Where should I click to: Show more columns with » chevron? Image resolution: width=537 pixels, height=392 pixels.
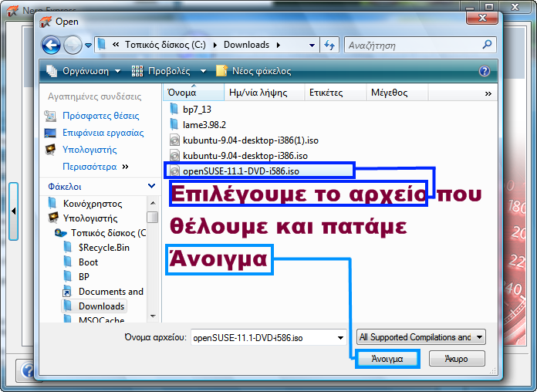488,93
